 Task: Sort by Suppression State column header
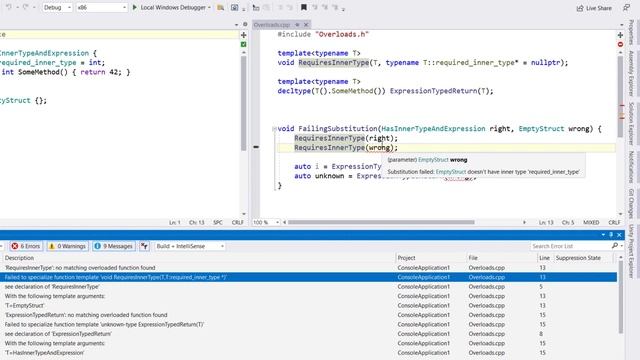point(578,258)
